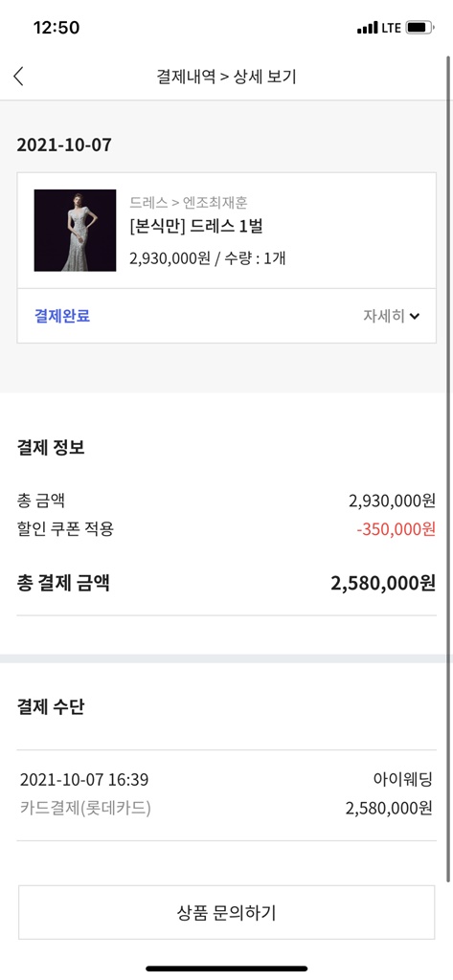Click the chevron next to 자세히
Screen dimensions: 453x980
click(x=414, y=316)
